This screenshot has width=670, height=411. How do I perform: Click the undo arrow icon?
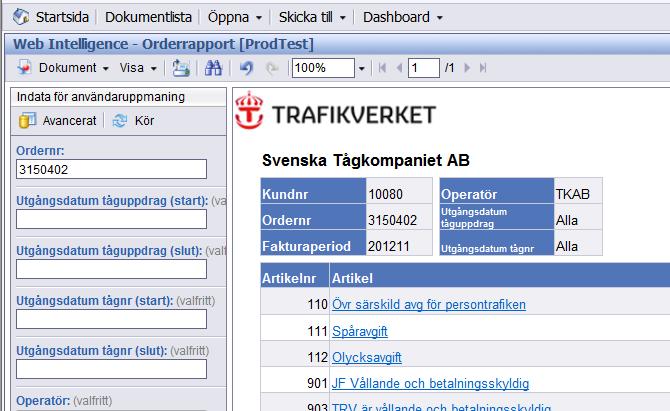(246, 68)
